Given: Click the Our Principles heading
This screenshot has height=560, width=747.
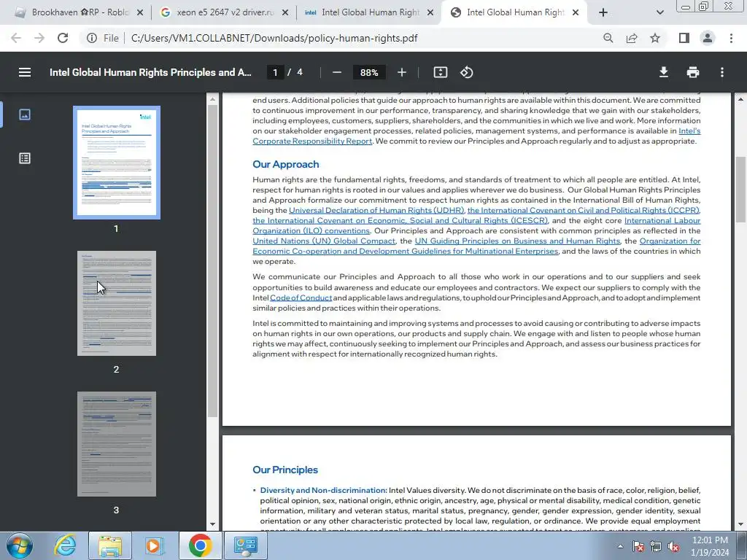Looking at the screenshot, I should tap(285, 470).
